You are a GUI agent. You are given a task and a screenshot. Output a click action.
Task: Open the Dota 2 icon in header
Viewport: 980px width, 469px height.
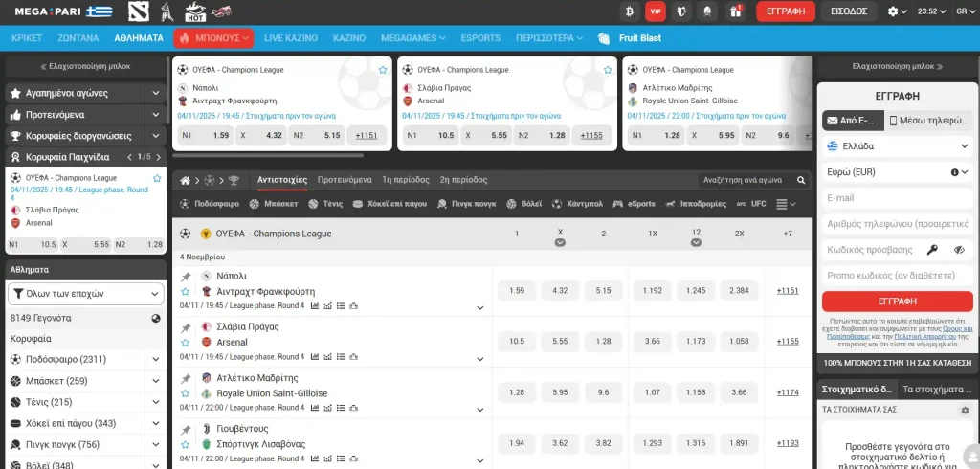[139, 11]
